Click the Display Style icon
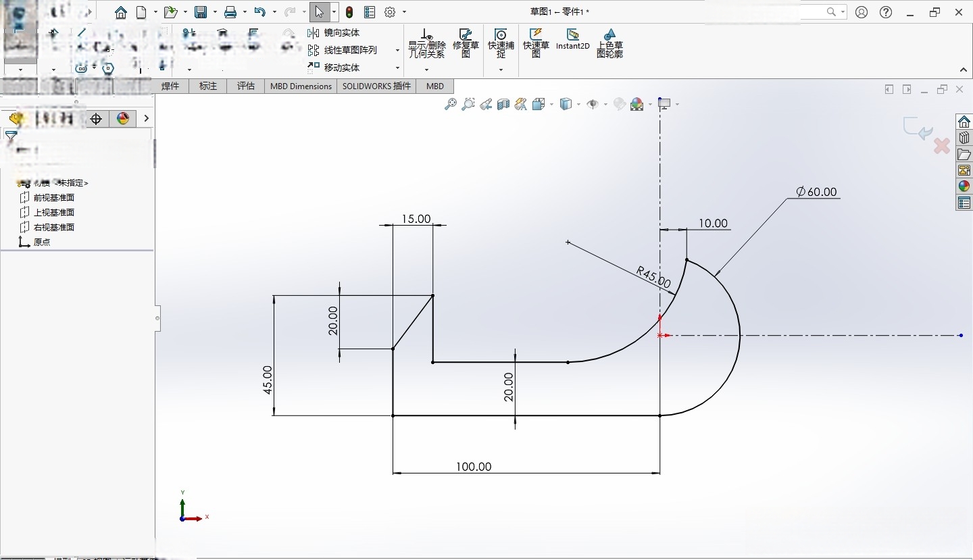The height and width of the screenshot is (560, 973). (x=566, y=104)
